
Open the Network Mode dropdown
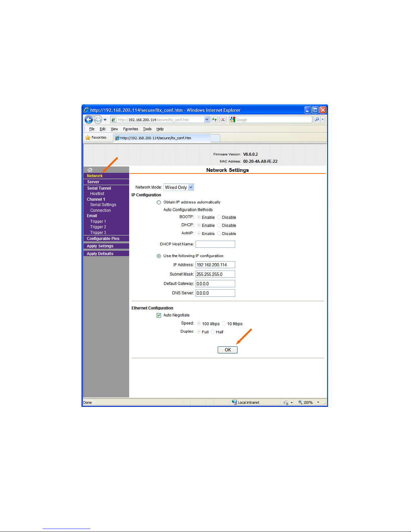tap(191, 187)
